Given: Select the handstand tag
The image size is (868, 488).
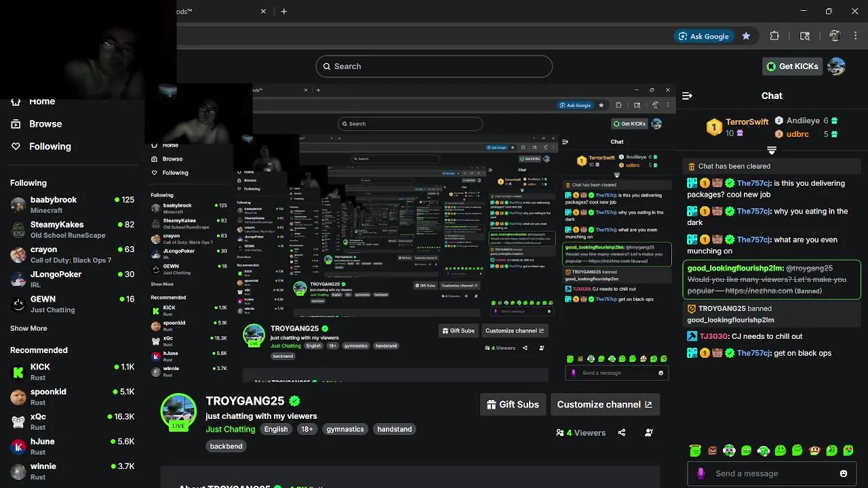Looking at the screenshot, I should pos(395,429).
